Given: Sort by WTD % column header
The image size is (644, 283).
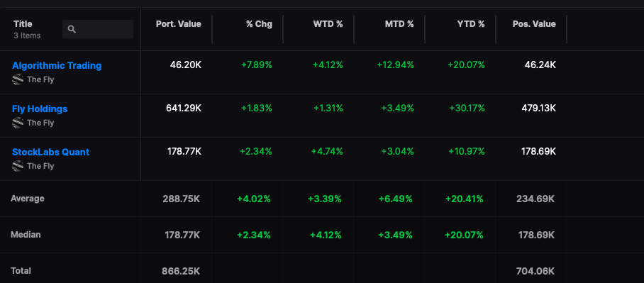Looking at the screenshot, I should (328, 24).
